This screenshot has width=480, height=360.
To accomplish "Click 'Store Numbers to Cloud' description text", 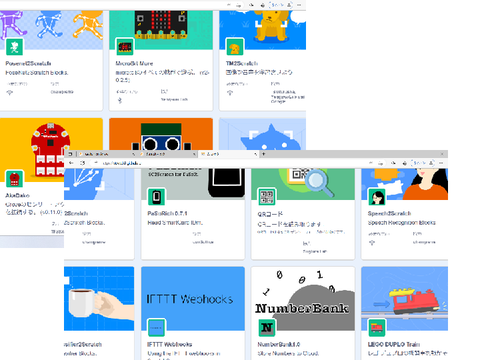I will coord(288,353).
